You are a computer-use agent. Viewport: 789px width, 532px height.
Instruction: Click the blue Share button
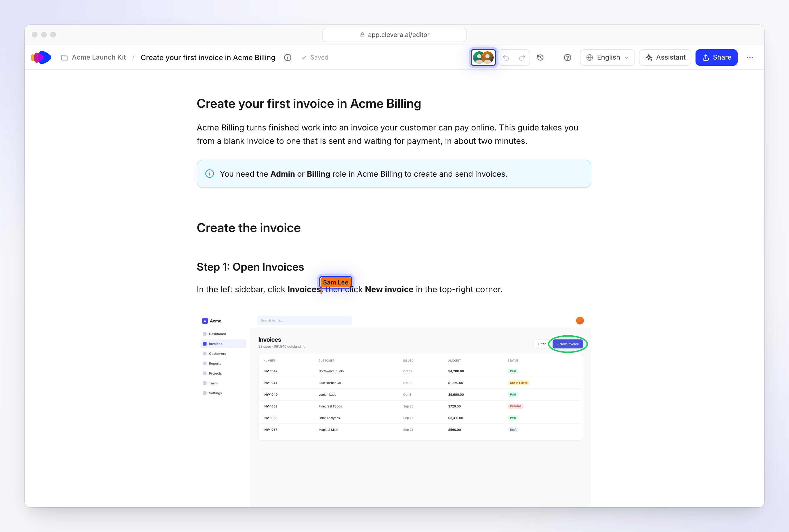click(716, 57)
